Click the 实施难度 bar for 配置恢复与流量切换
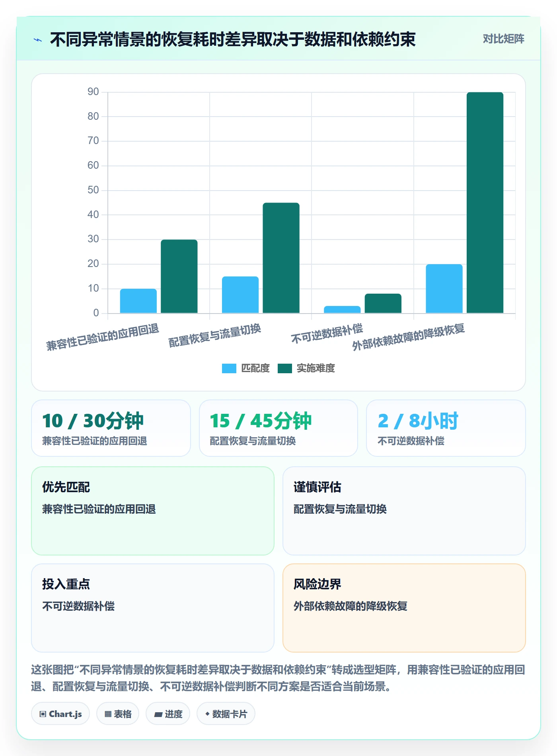Screen dimensions: 557x756 click(x=281, y=258)
